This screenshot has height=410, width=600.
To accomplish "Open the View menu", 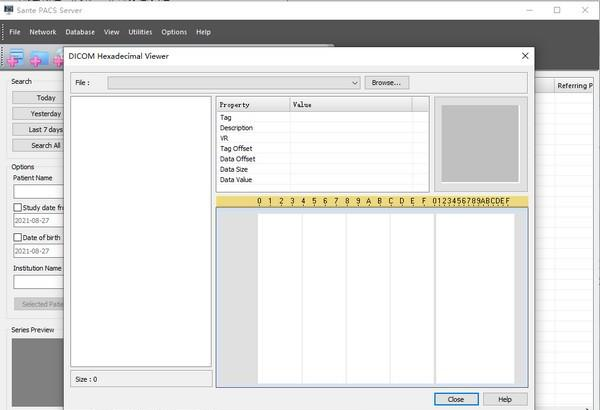I will click(111, 32).
